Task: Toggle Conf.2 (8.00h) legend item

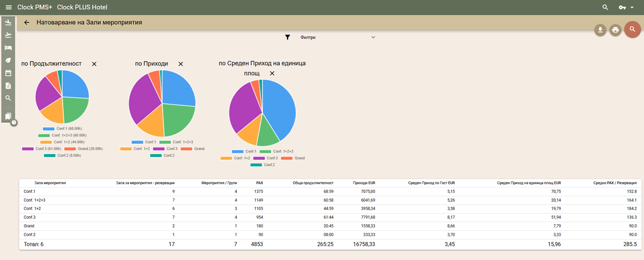Action: [62, 156]
